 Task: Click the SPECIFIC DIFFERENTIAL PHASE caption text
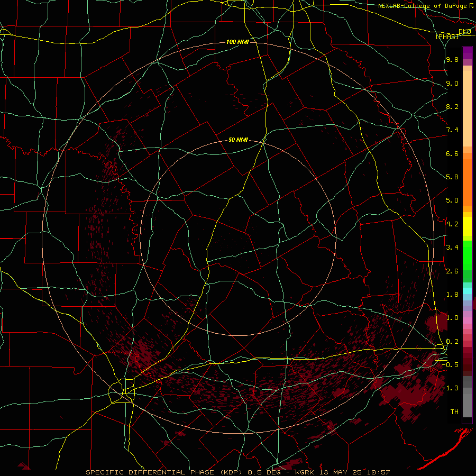(x=150, y=472)
